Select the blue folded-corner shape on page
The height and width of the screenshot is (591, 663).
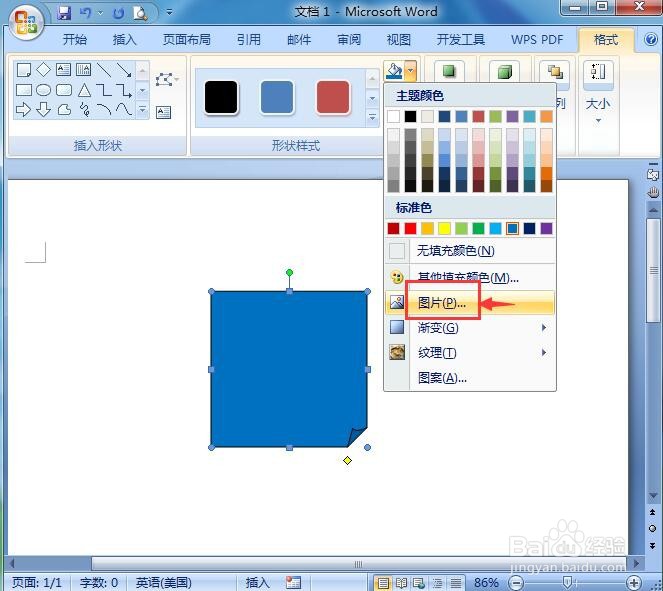tap(289, 369)
